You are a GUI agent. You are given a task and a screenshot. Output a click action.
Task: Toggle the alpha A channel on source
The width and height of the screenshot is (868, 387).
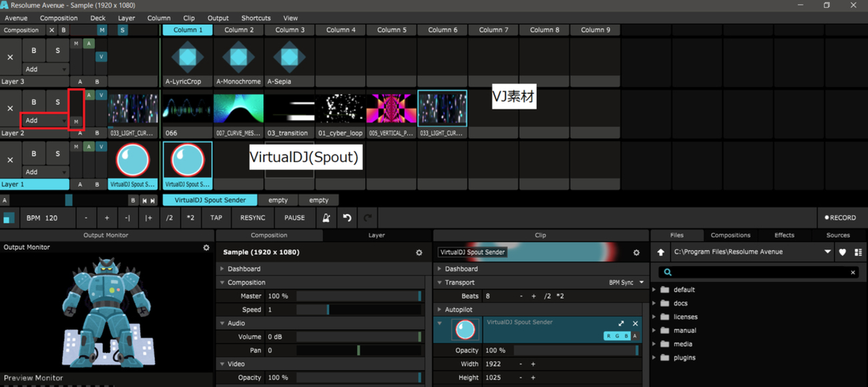[x=635, y=336]
